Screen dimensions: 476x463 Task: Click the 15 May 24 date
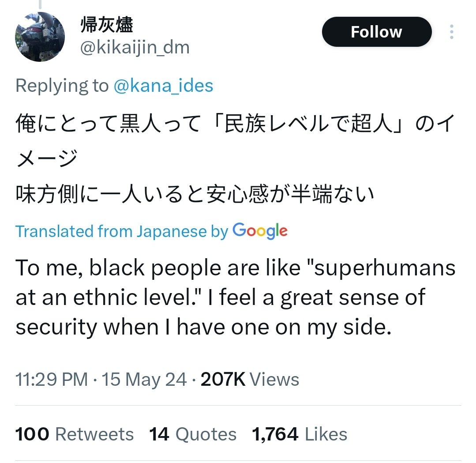(x=144, y=380)
